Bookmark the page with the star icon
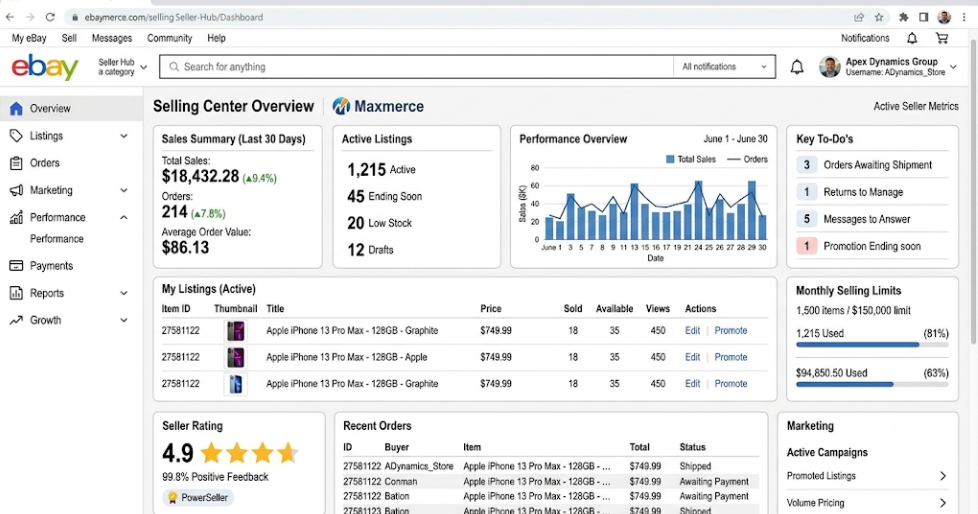Image resolution: width=978 pixels, height=514 pixels. (879, 17)
